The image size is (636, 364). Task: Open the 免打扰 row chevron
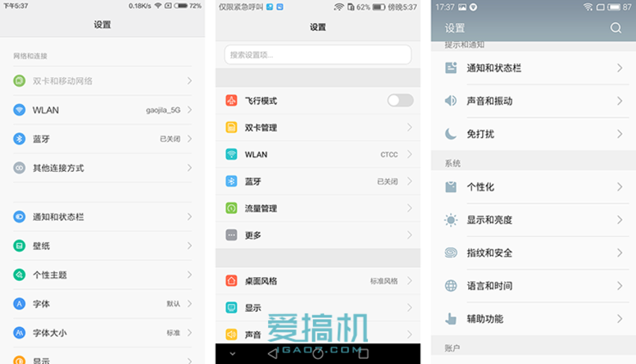[619, 134]
